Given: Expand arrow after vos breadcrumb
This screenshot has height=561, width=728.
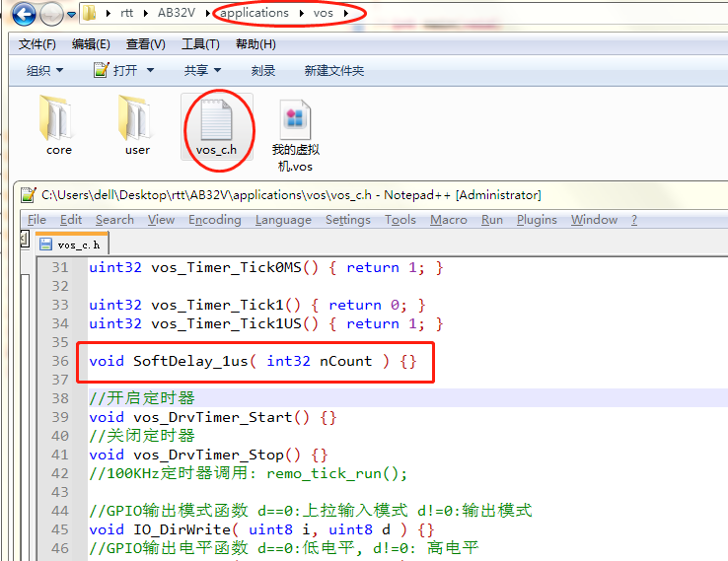Looking at the screenshot, I should pyautogui.click(x=346, y=14).
